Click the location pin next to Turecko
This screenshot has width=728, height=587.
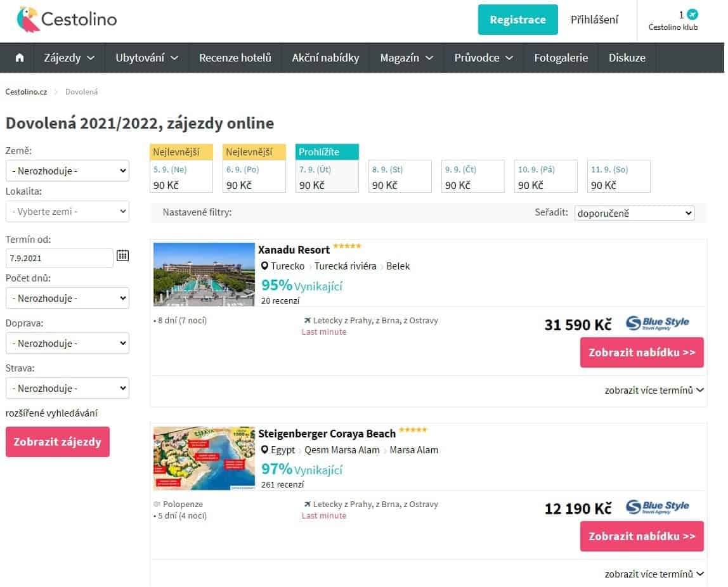[x=264, y=266]
